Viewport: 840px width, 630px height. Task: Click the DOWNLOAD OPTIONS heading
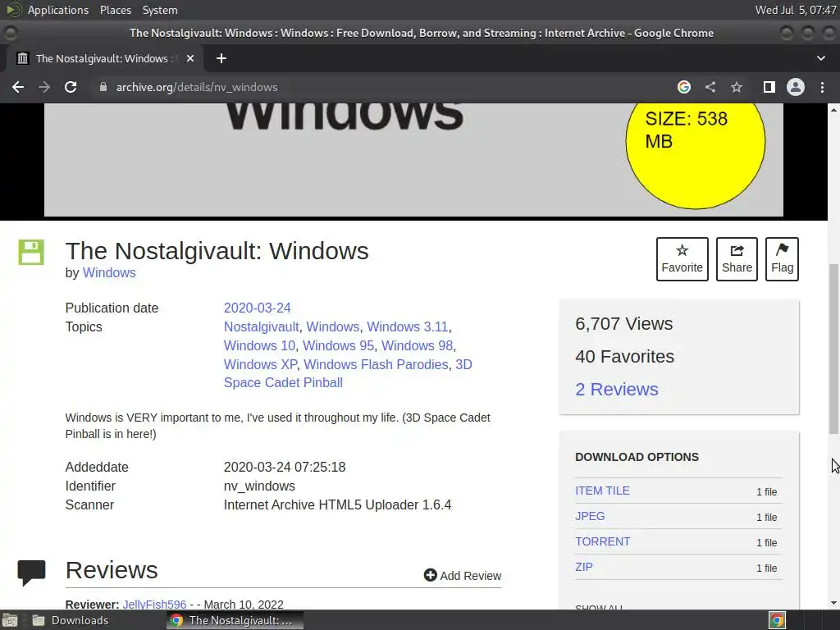click(x=637, y=457)
